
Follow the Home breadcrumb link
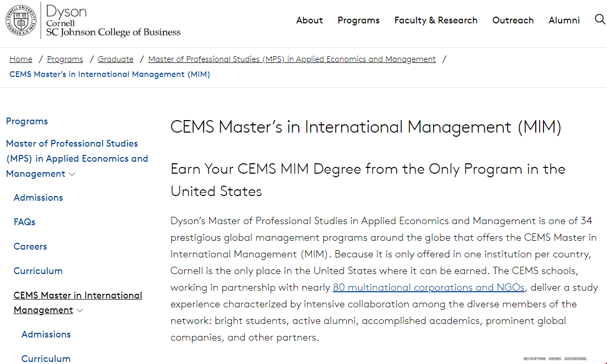coord(21,59)
